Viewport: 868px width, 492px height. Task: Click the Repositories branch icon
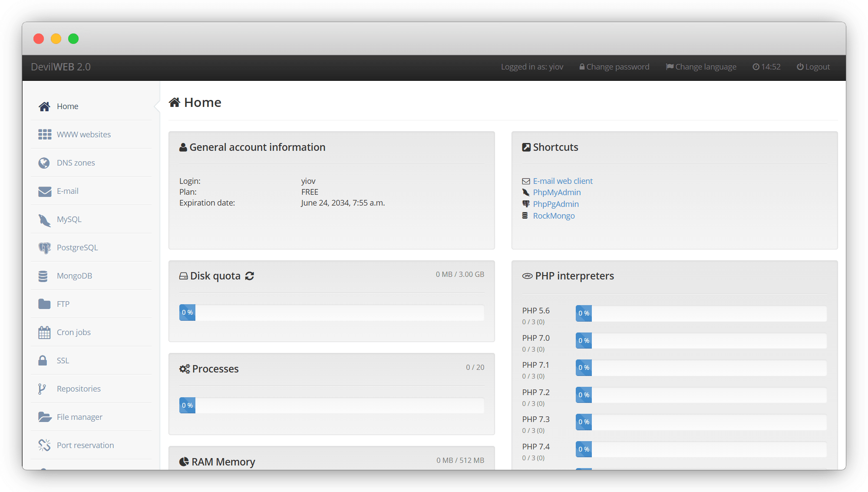pos(42,389)
